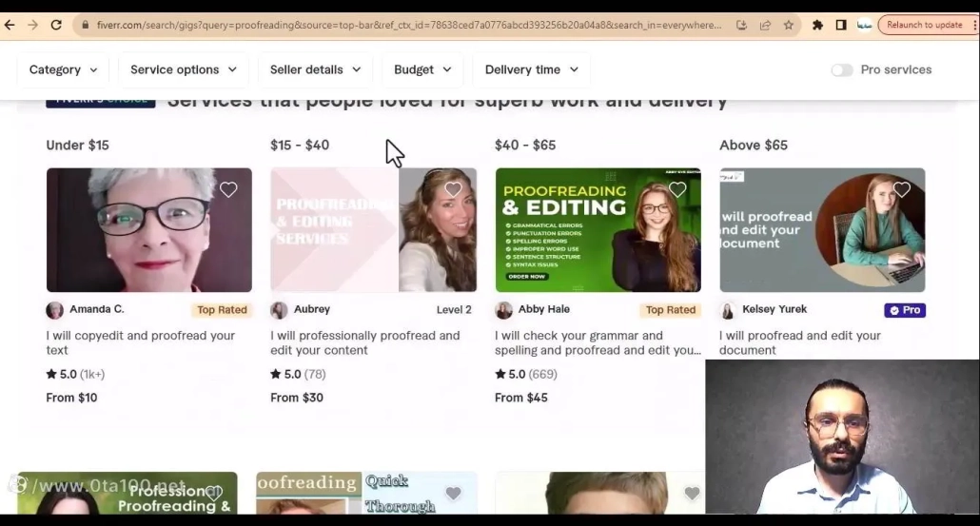Bookmark this page with the star icon

point(789,26)
